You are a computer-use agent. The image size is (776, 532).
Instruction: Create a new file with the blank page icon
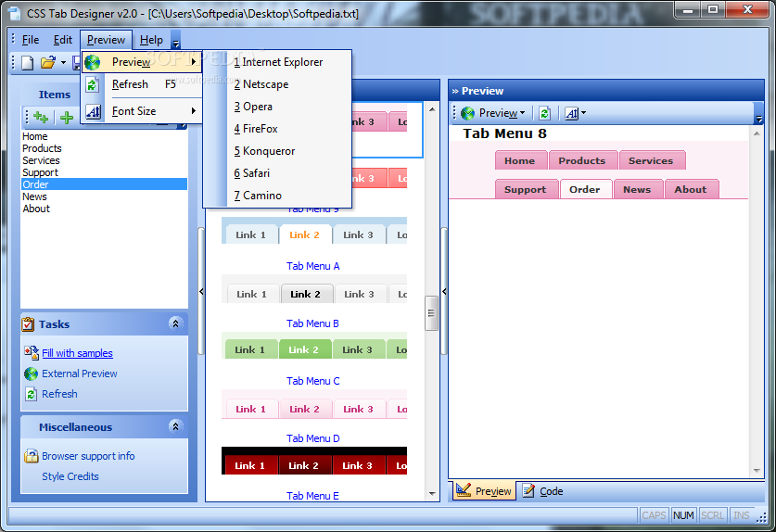tap(28, 63)
